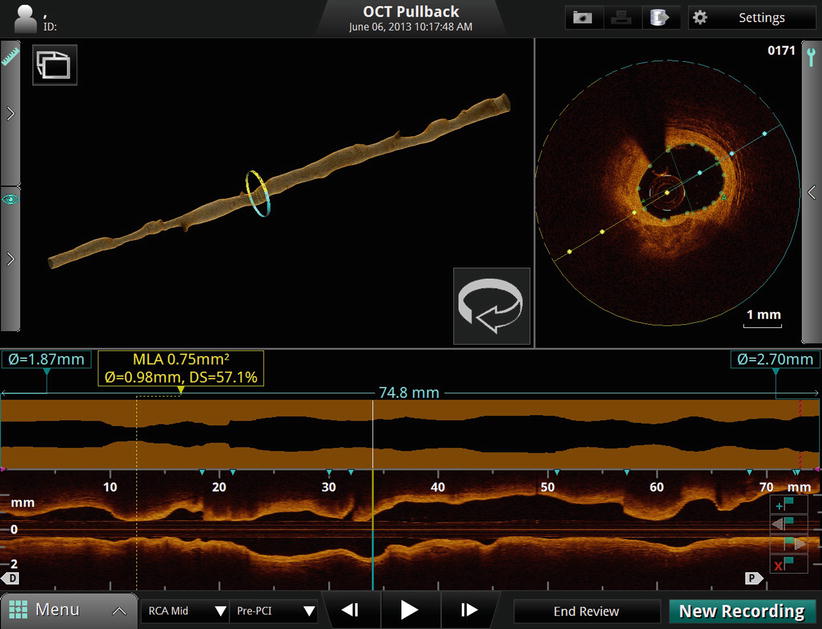This screenshot has height=629, width=822.
Task: Click the camera snapshot capture icon
Action: point(581,18)
